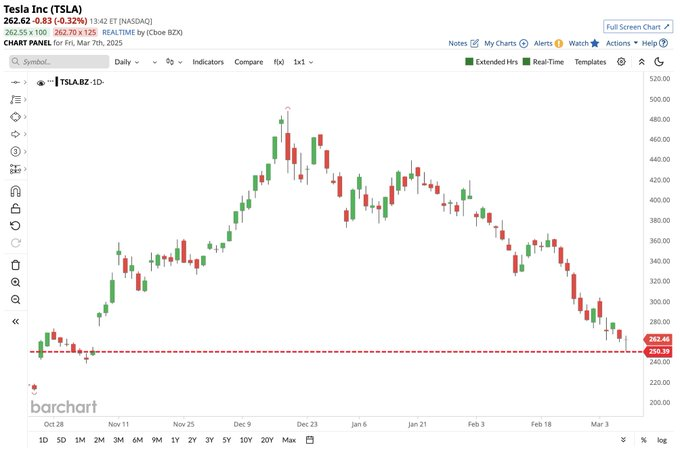Zoom in on the chart

(16, 282)
